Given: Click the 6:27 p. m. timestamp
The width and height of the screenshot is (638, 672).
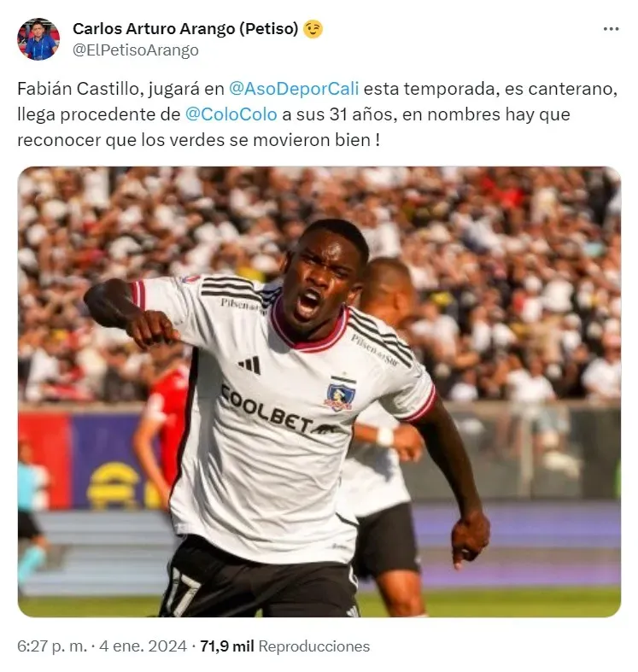Looking at the screenshot, I should (x=52, y=646).
